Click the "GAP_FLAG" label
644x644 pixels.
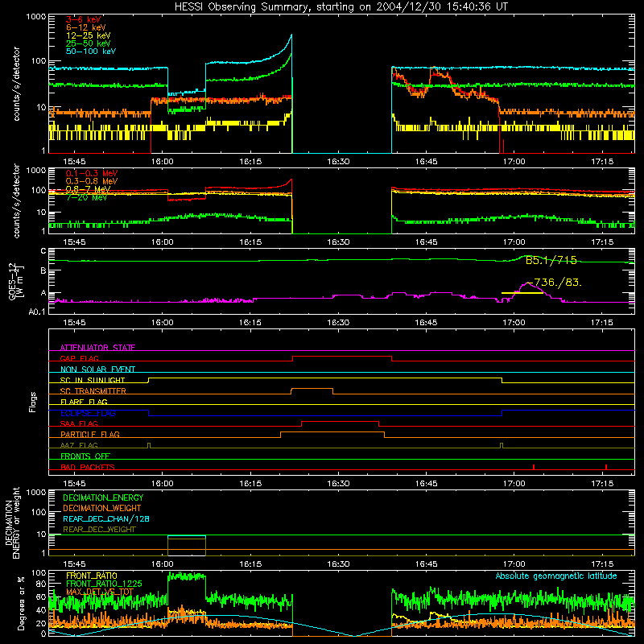[x=79, y=358]
